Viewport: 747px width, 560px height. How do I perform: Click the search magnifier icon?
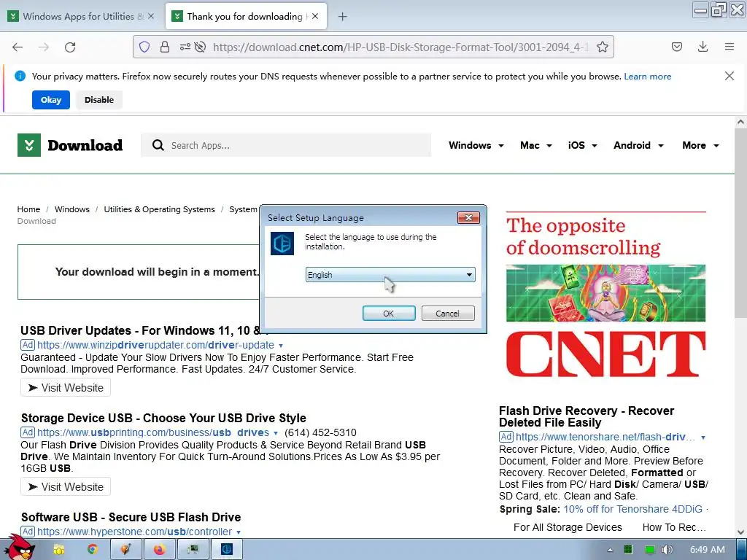[158, 145]
